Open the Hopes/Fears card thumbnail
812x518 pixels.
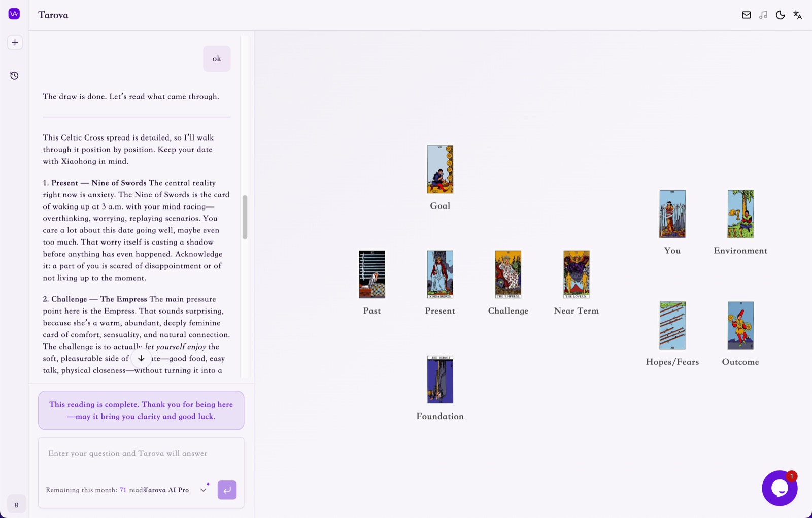point(672,325)
